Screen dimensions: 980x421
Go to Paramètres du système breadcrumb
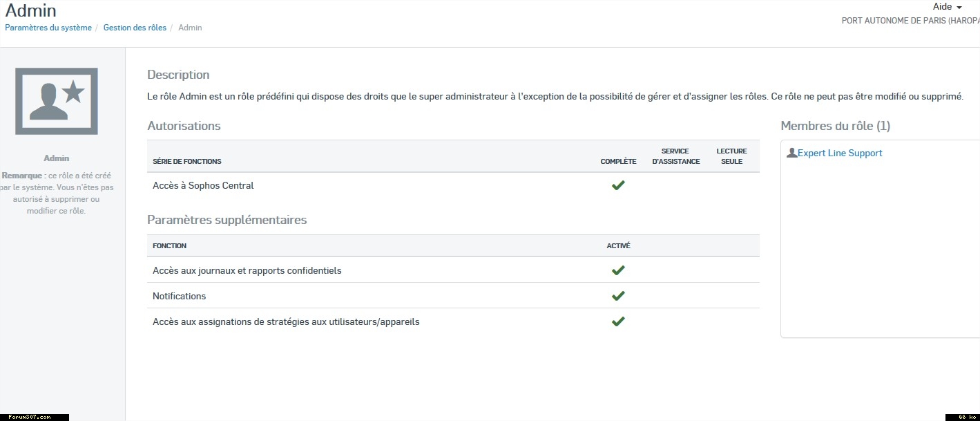click(x=48, y=28)
